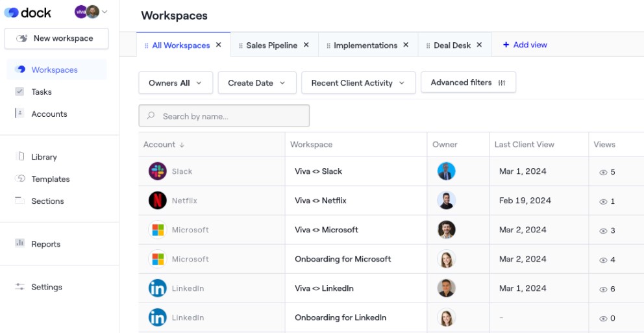Click the Search by name field

pos(224,116)
